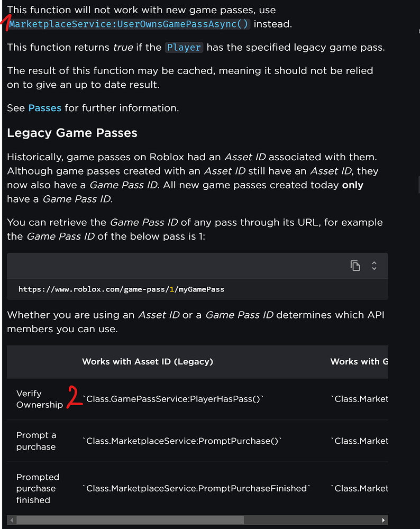Click the table's right scroll arrow
The height and width of the screenshot is (529, 420).
(x=383, y=520)
